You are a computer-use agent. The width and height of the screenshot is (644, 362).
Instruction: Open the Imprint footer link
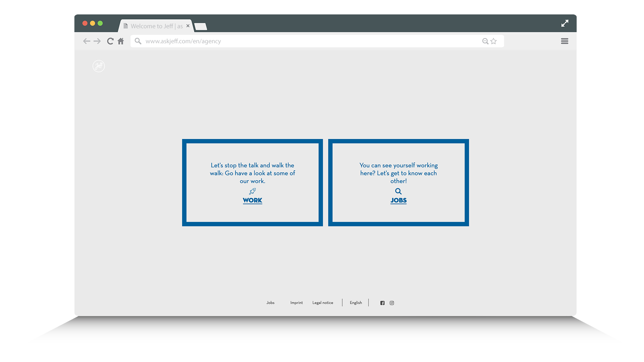tap(297, 303)
